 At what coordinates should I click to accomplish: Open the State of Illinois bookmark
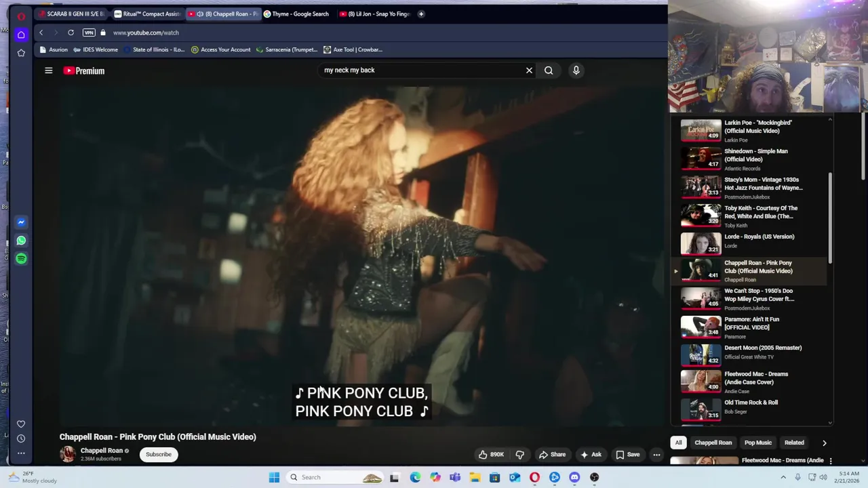point(154,49)
